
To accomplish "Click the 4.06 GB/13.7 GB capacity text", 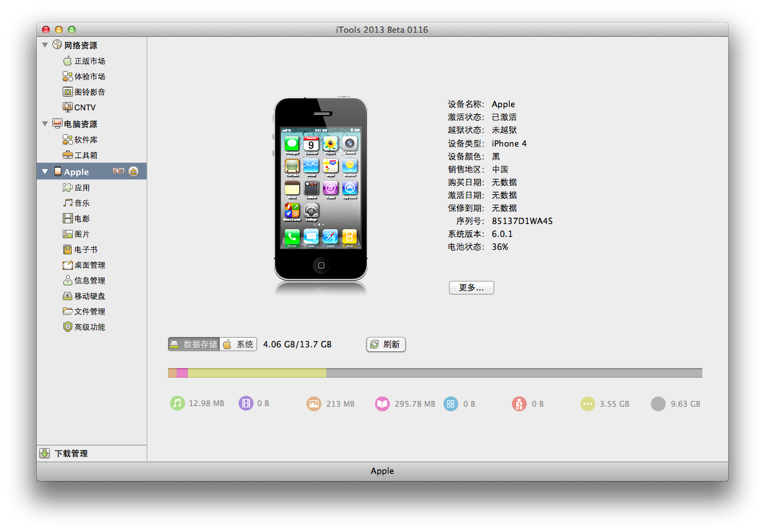I will pyautogui.click(x=297, y=344).
